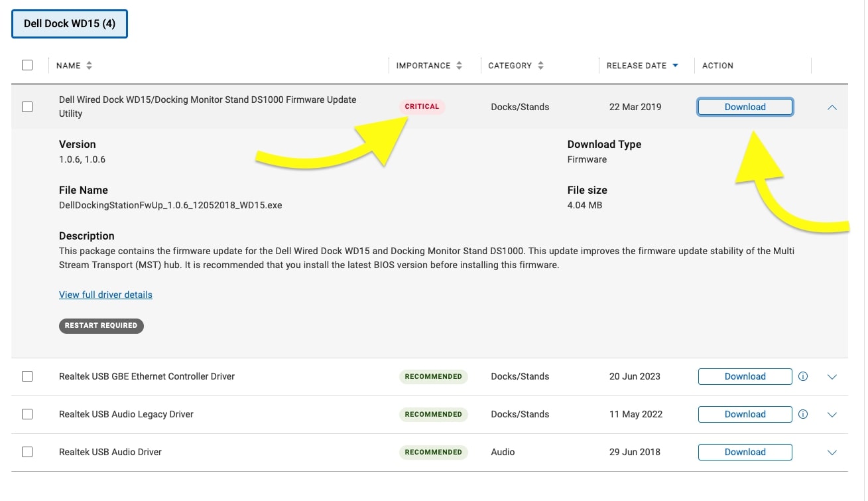Viewport: 868px width, 501px height.
Task: Download the WD15 Firmware Update Utility
Action: click(x=745, y=107)
